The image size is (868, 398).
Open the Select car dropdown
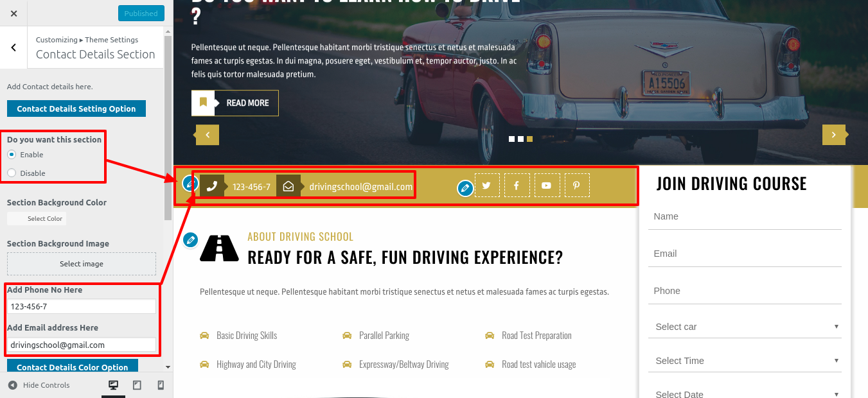745,327
